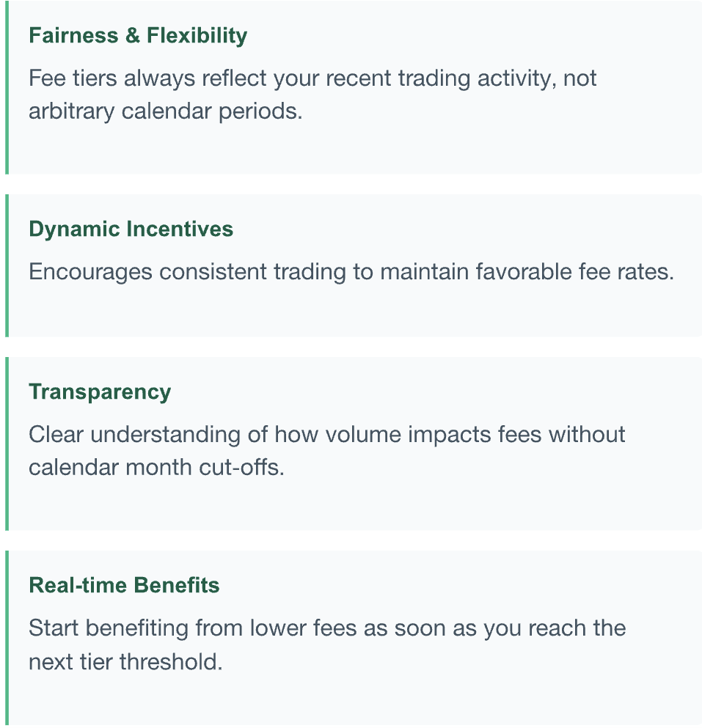Viewport: 702px width, 728px height.
Task: Click the line starting "Start benefiting from lower"
Action: [x=326, y=628]
